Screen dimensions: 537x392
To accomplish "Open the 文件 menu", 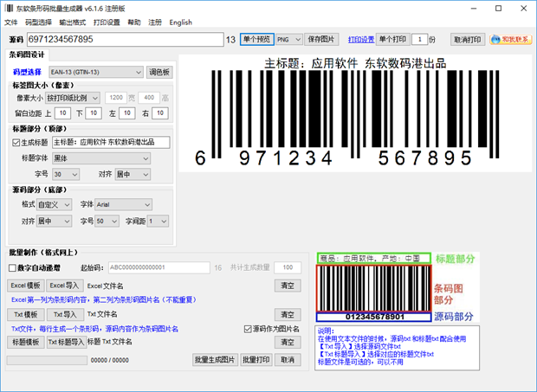I will click(x=11, y=22).
